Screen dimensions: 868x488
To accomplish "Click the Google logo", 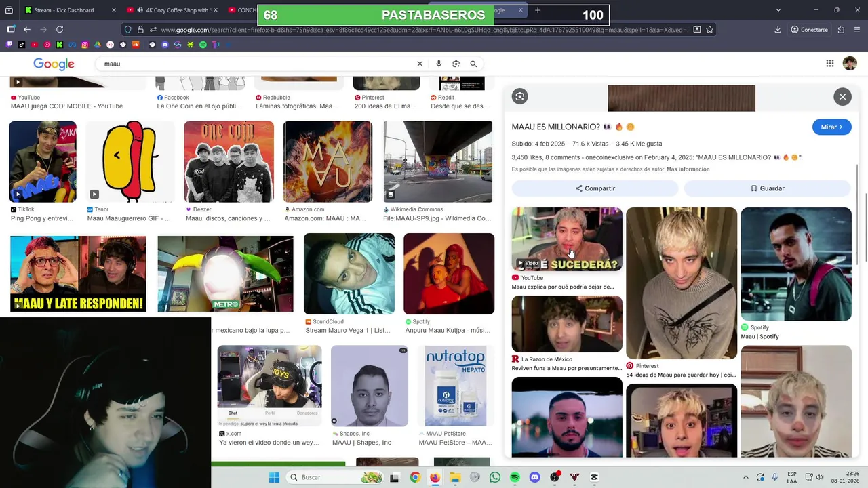I will [54, 64].
